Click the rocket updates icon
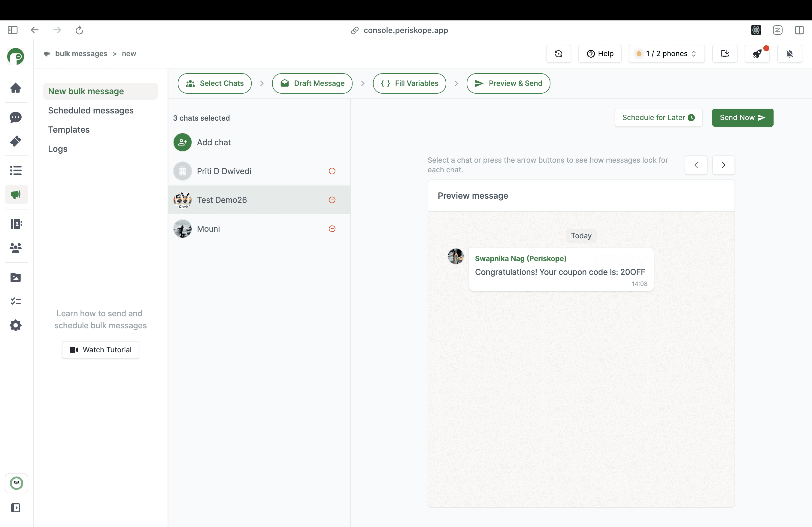Image resolution: width=812 pixels, height=527 pixels. 757,54
